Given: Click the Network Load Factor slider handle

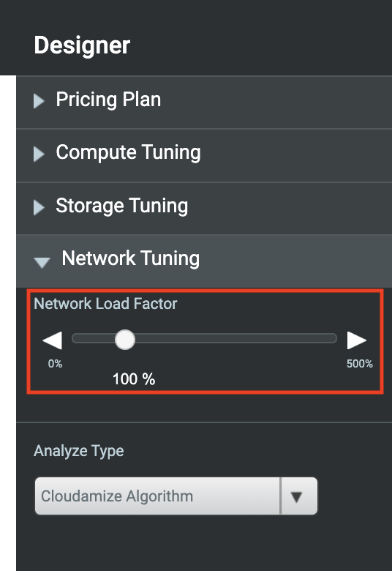Looking at the screenshot, I should [x=125, y=340].
